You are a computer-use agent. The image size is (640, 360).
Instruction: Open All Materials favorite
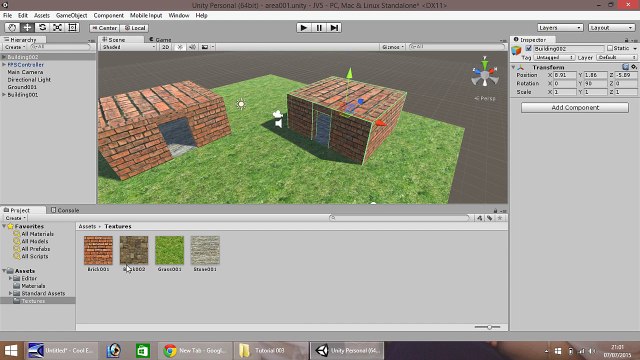(x=37, y=234)
